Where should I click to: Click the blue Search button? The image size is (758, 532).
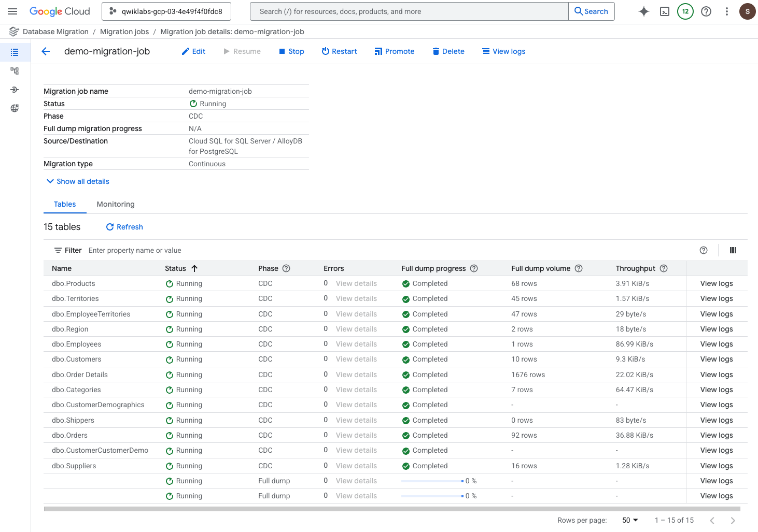click(x=591, y=11)
